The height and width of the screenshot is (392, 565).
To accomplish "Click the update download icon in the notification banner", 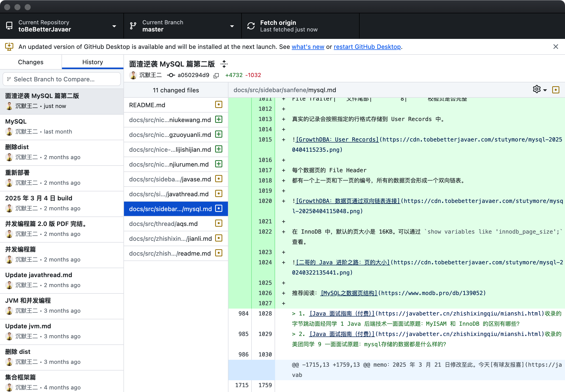I will pyautogui.click(x=9, y=47).
